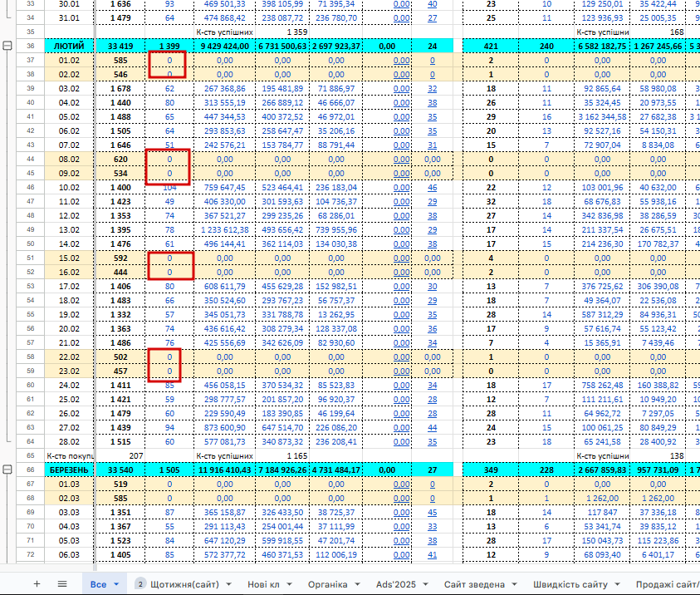Switch to the Швидкість сайту sheet tab
This screenshot has width=700, height=595.
[x=570, y=584]
